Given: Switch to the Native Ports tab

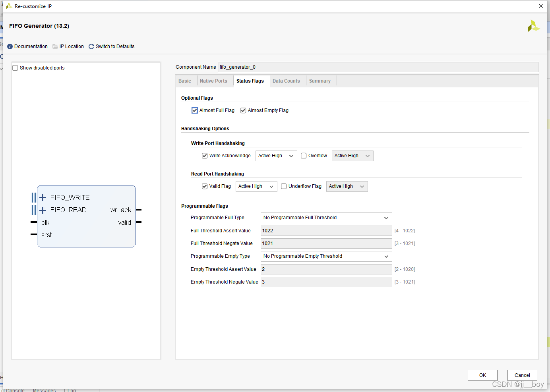Looking at the screenshot, I should (x=213, y=81).
